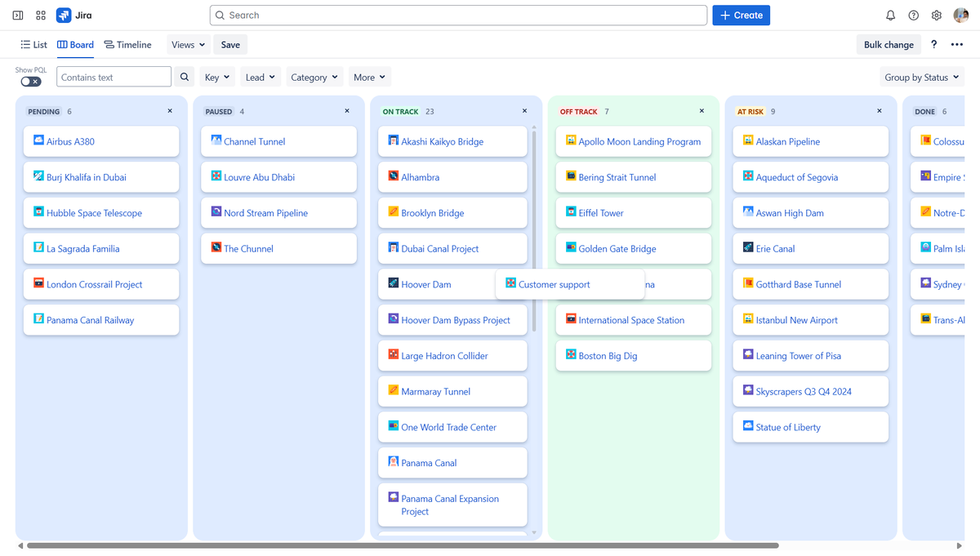Viewport: 980px width, 556px height.
Task: Open the Marmaray Tunnel card
Action: [x=452, y=392]
